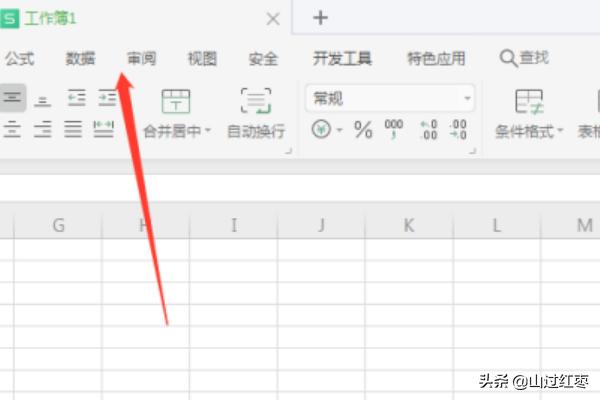Select column L header
Image resolution: width=600 pixels, height=400 pixels.
point(496,225)
